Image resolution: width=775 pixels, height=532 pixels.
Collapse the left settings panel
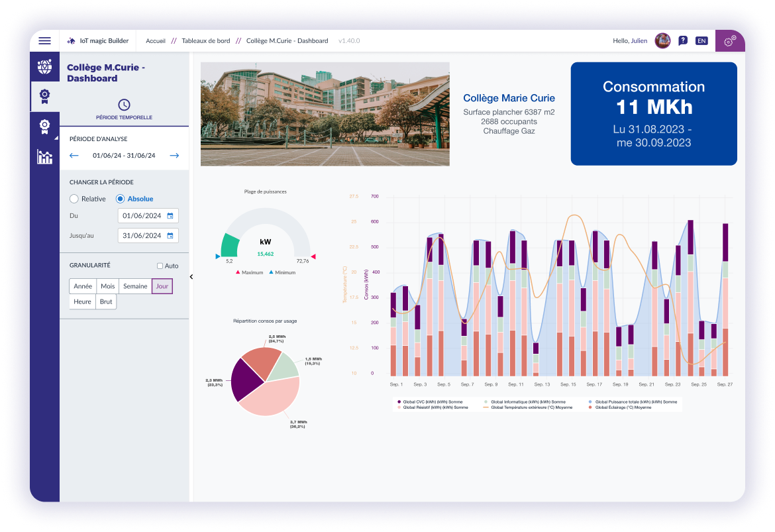click(x=191, y=277)
